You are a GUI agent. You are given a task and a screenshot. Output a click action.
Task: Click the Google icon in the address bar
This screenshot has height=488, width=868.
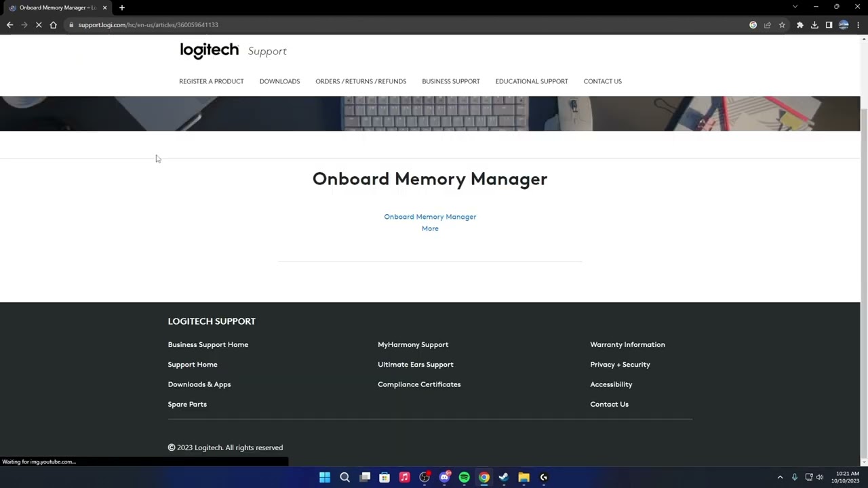point(753,25)
